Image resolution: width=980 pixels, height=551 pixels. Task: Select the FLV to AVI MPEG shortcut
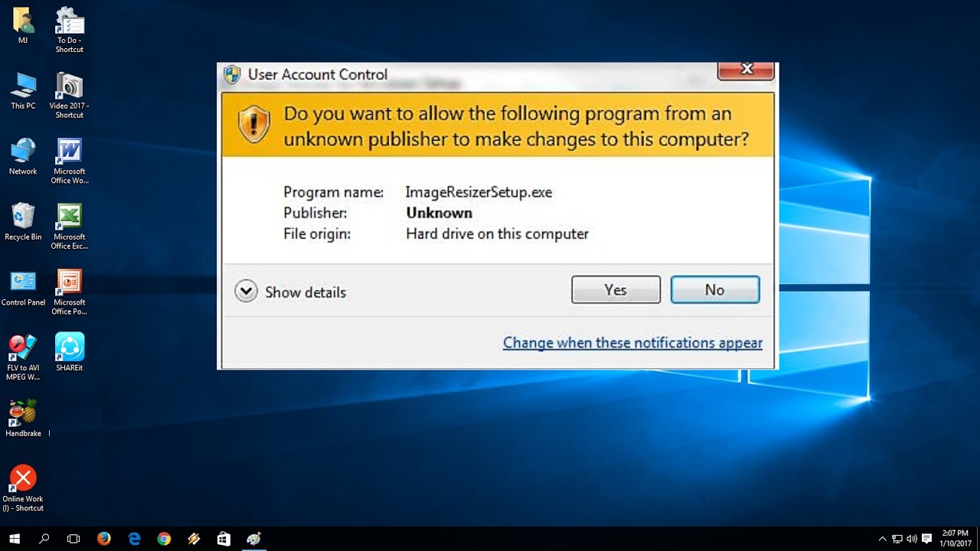click(23, 357)
